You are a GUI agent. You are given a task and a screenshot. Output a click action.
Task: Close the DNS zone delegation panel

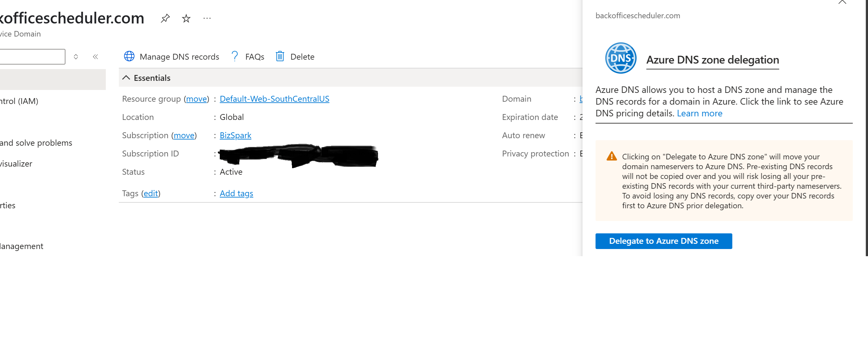[842, 2]
